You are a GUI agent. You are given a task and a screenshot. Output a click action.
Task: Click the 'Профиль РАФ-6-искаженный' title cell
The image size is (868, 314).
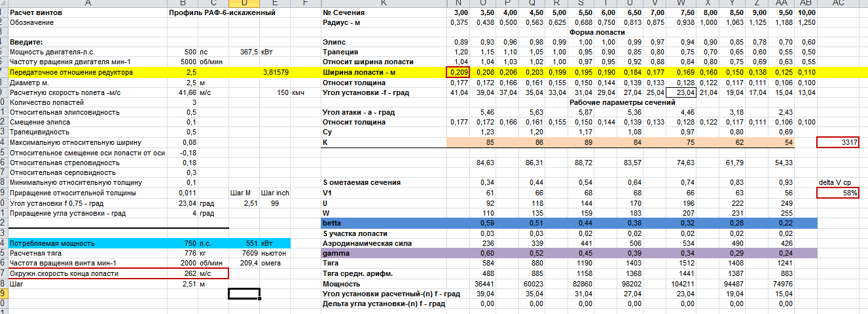pos(221,13)
